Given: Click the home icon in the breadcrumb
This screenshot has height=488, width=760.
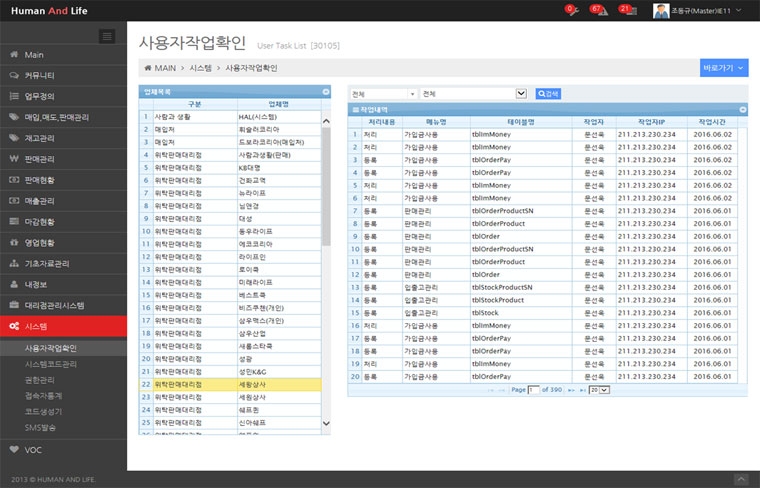Looking at the screenshot, I should coord(146,68).
